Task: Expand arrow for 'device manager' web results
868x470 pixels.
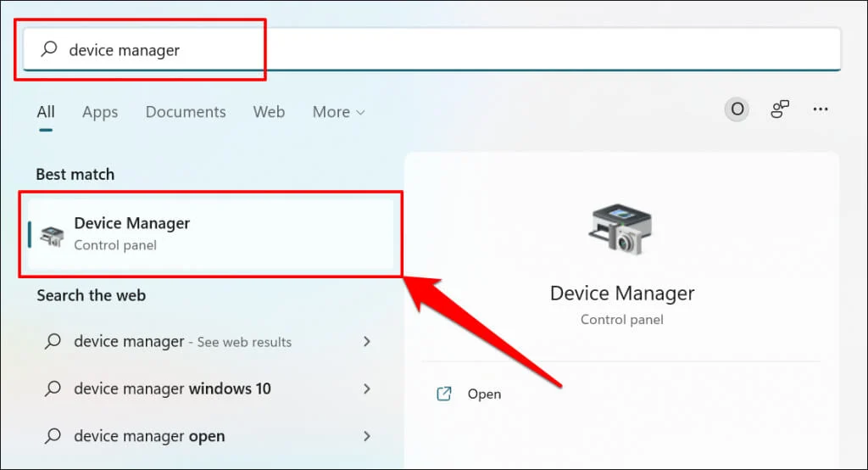Action: [366, 341]
